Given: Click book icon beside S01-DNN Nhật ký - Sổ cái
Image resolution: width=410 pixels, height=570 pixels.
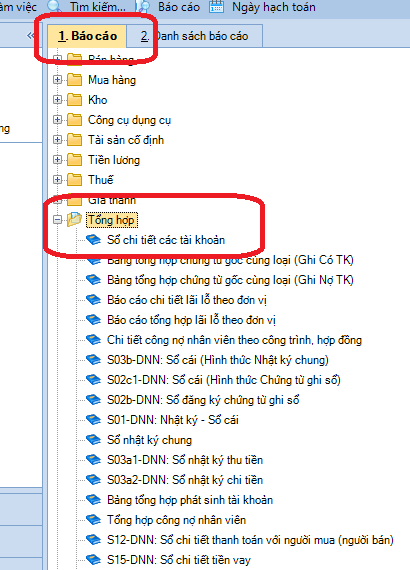Looking at the screenshot, I should point(93,420).
